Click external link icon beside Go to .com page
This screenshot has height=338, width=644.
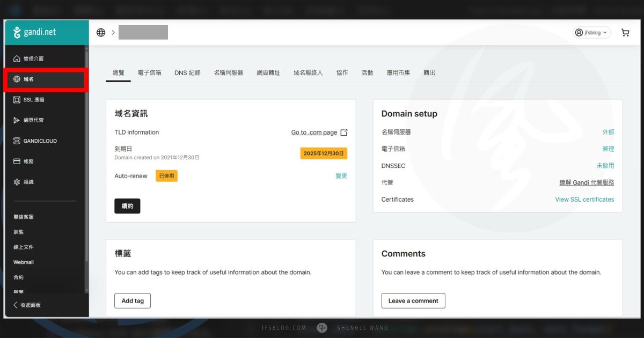[x=344, y=133]
